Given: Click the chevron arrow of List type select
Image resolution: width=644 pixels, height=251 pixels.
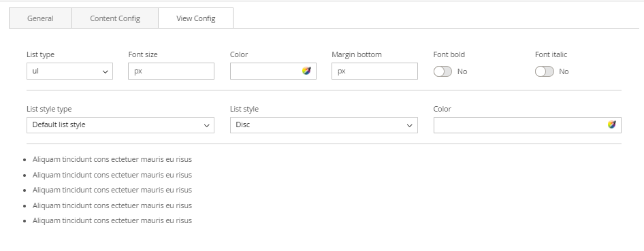Looking at the screenshot, I should [105, 72].
